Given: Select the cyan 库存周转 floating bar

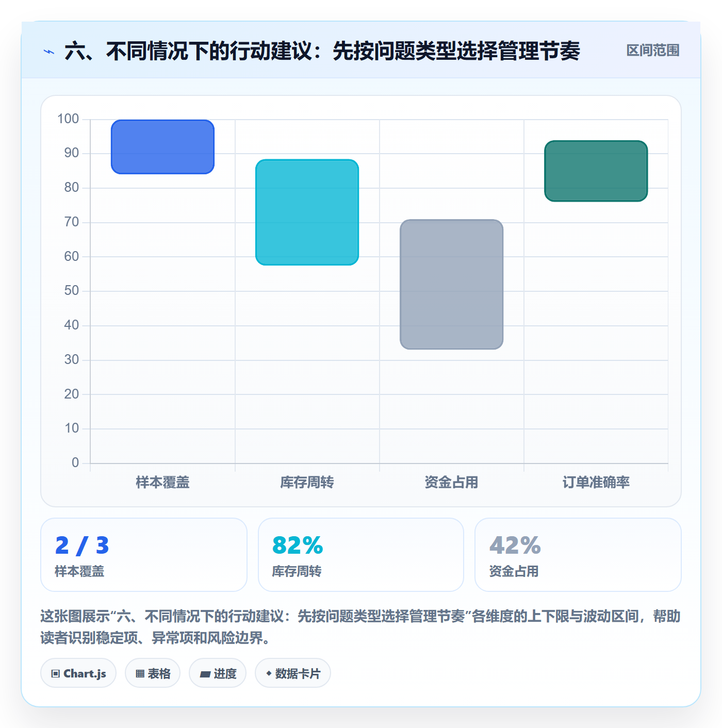Looking at the screenshot, I should [307, 212].
